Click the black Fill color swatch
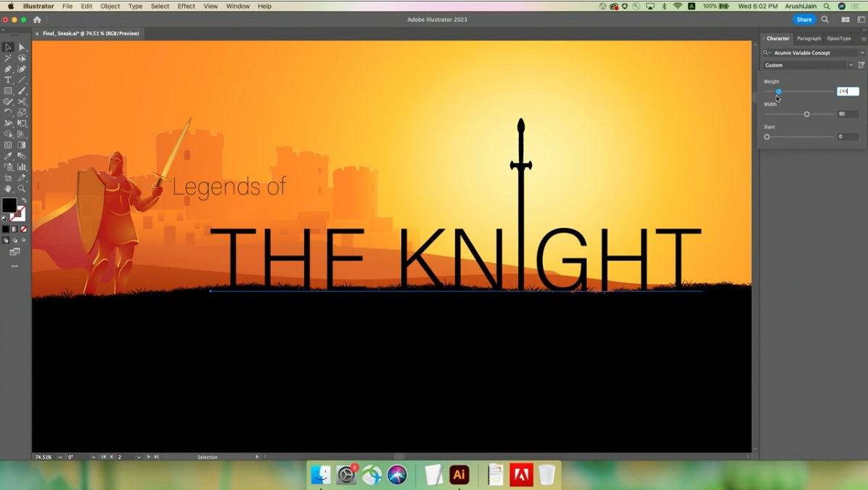The image size is (868, 490). [x=9, y=205]
